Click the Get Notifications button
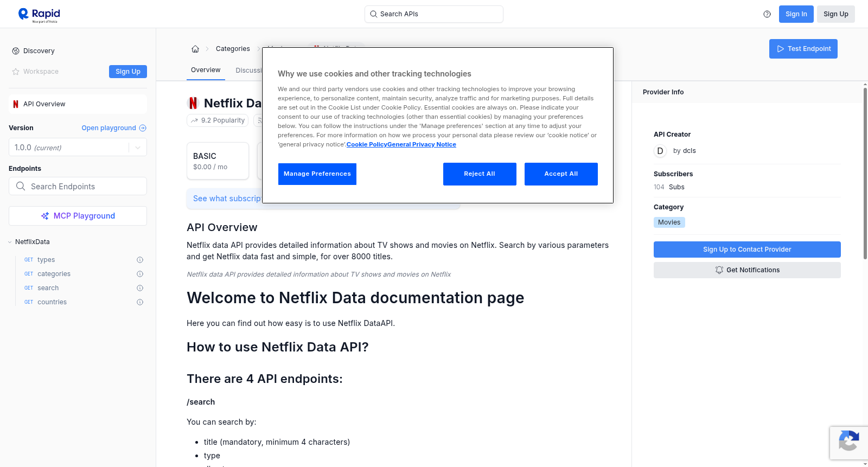This screenshot has width=868, height=467. pyautogui.click(x=747, y=270)
